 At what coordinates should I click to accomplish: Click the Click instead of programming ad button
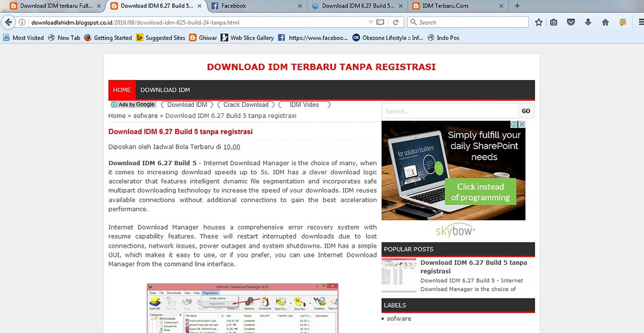[x=480, y=192]
